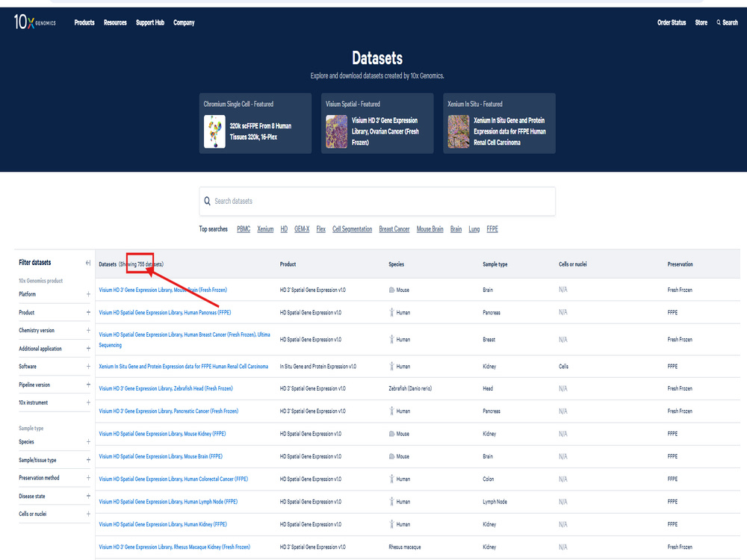
Task: Open Visium HD 3' Pancreatic Cancer dataset
Action: tap(169, 411)
